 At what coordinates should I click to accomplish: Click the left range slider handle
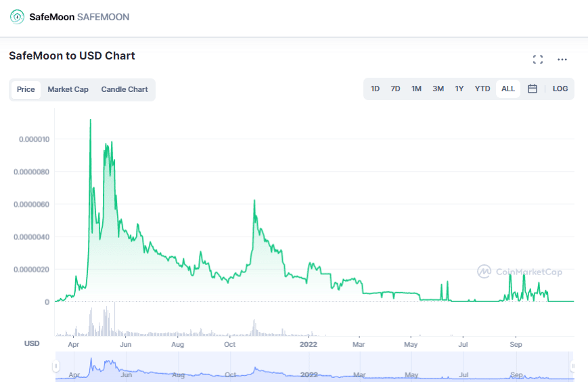[56, 366]
